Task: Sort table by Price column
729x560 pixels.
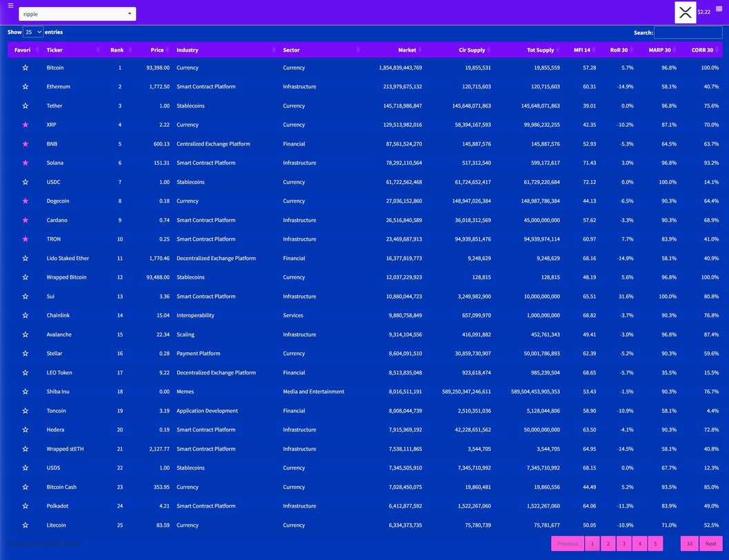Action: click(x=153, y=50)
